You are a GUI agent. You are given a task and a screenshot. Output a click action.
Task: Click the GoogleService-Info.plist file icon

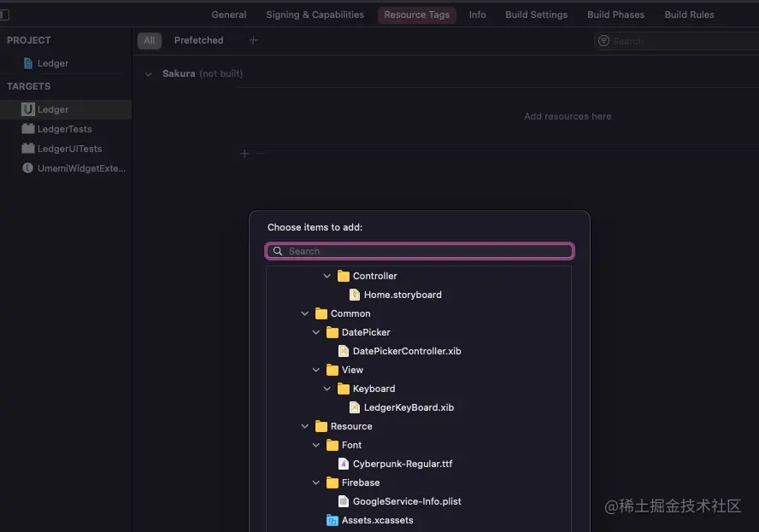344,501
